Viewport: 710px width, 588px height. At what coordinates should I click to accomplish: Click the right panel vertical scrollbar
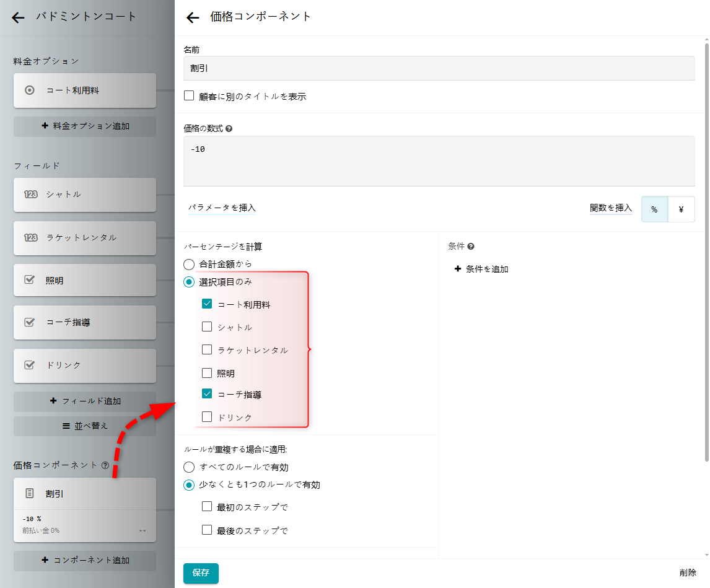pyautogui.click(x=706, y=248)
